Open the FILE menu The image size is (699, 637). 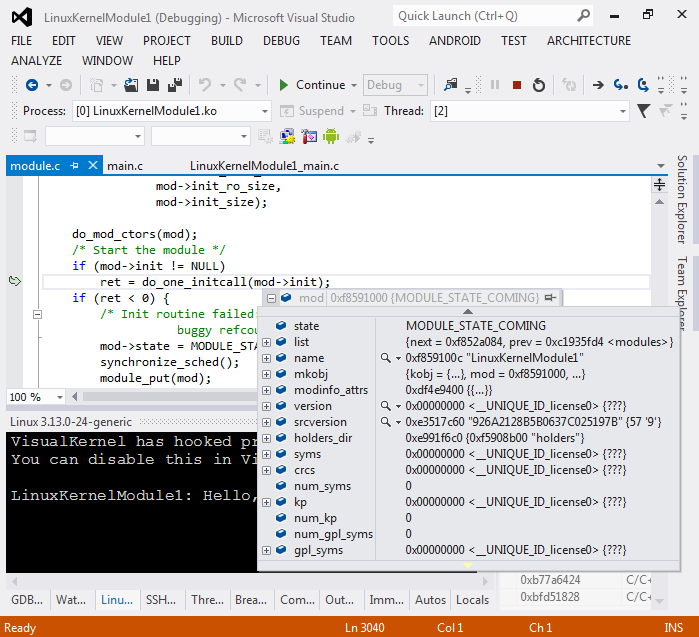click(21, 41)
